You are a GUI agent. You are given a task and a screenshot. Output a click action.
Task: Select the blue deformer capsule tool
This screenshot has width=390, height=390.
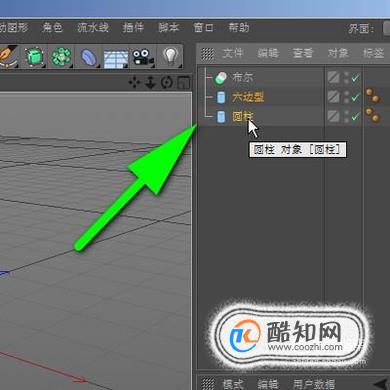click(x=89, y=57)
